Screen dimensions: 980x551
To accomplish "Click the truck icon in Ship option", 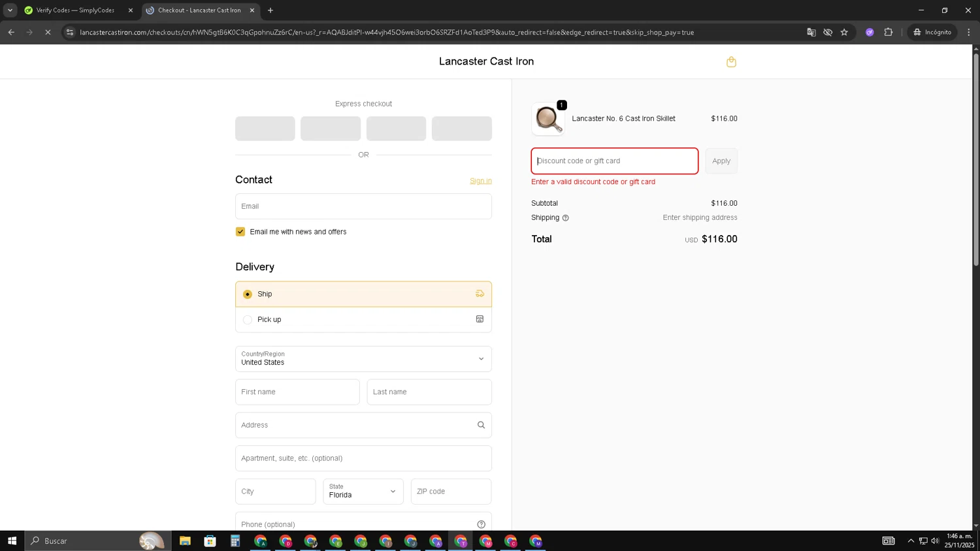I will click(x=480, y=294).
